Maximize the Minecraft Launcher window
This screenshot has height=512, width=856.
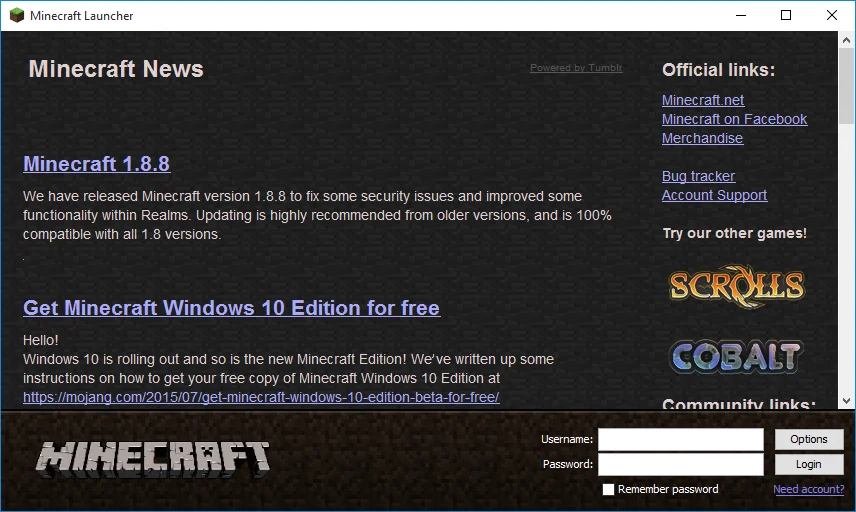pos(786,15)
